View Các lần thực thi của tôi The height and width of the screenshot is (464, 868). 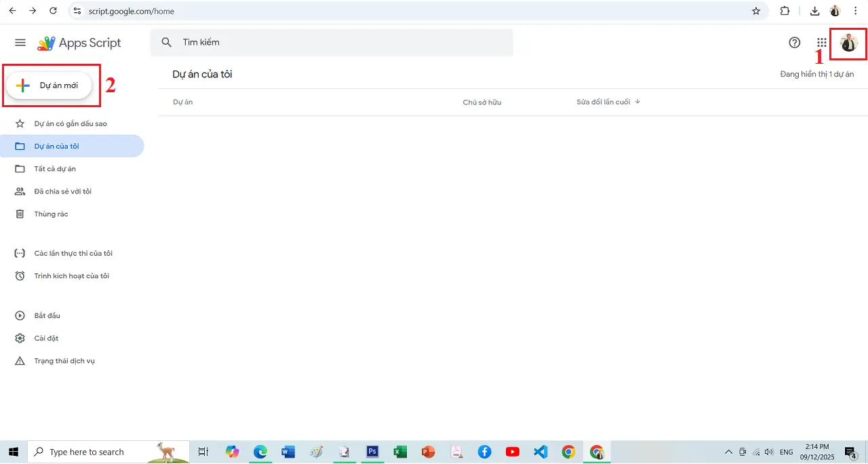point(73,254)
